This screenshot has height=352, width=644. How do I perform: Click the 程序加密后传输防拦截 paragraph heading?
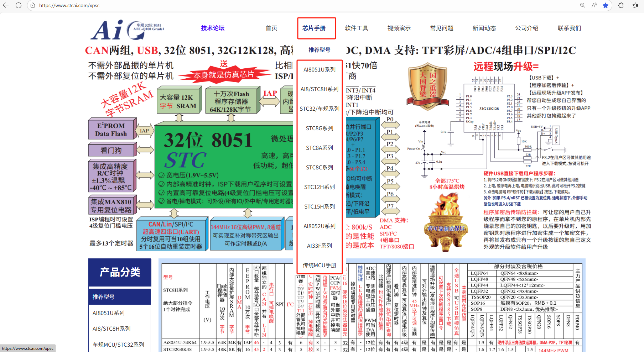[x=511, y=212]
